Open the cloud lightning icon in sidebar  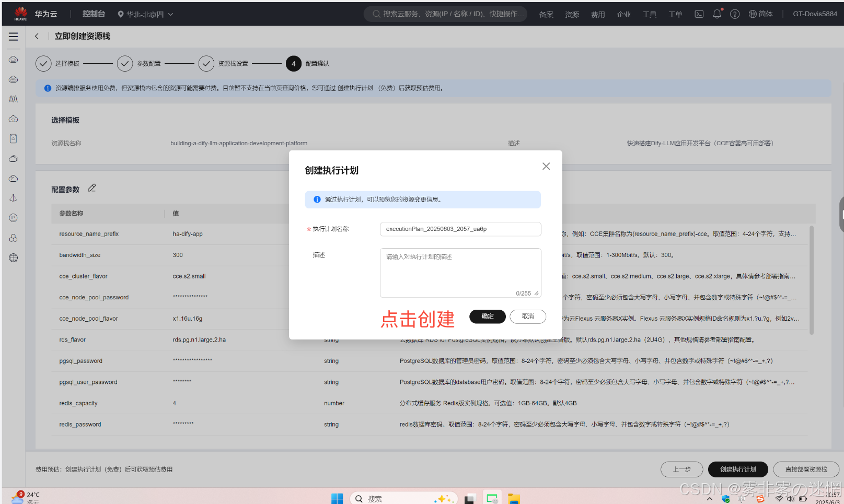coord(14,178)
